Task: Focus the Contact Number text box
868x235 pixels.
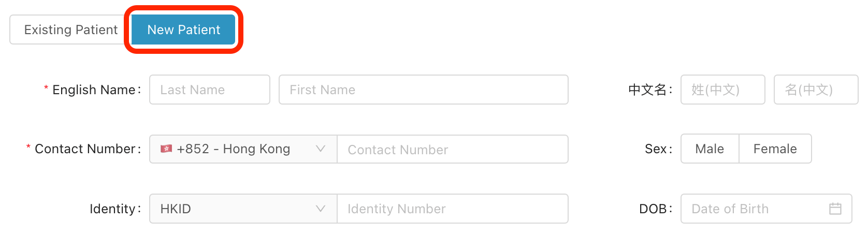Action: coord(452,150)
